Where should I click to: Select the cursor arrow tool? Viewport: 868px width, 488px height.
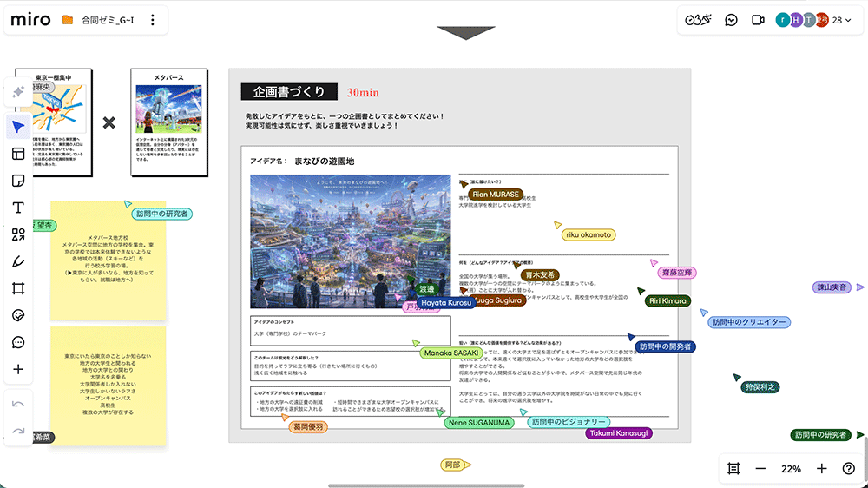click(x=18, y=127)
